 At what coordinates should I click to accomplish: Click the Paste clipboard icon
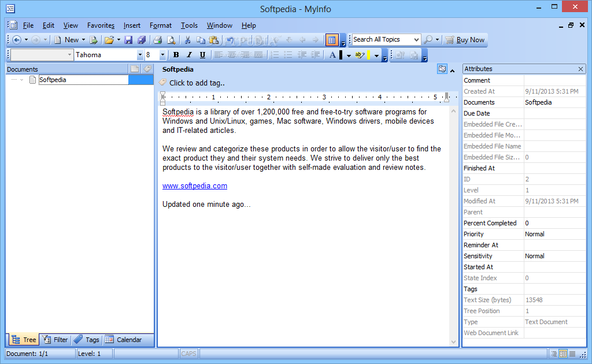(x=214, y=40)
